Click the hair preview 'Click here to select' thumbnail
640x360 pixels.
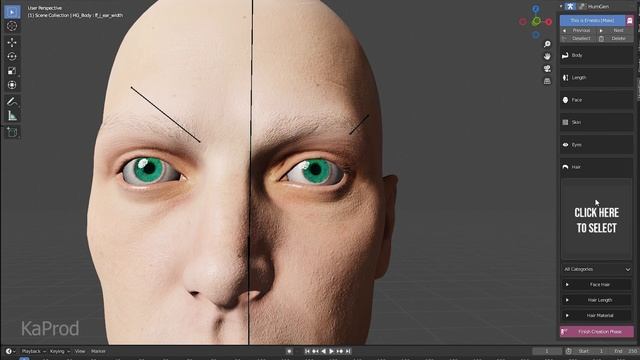(x=596, y=220)
